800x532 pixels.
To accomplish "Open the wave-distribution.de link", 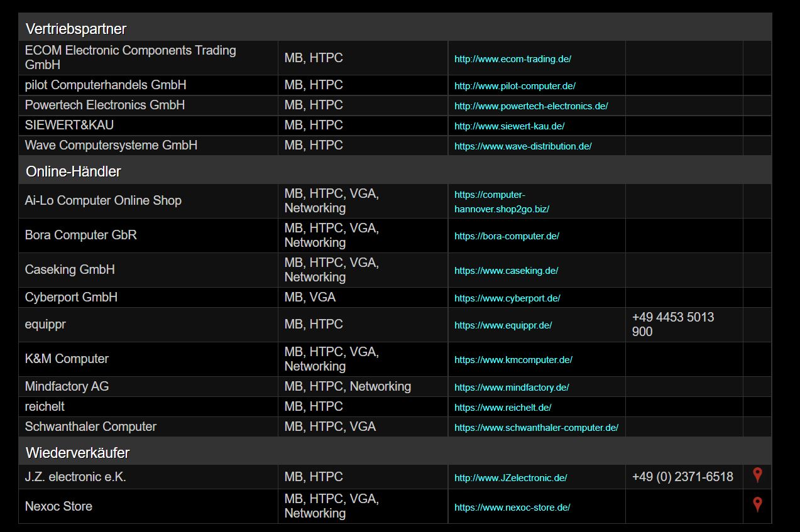I will coord(523,146).
